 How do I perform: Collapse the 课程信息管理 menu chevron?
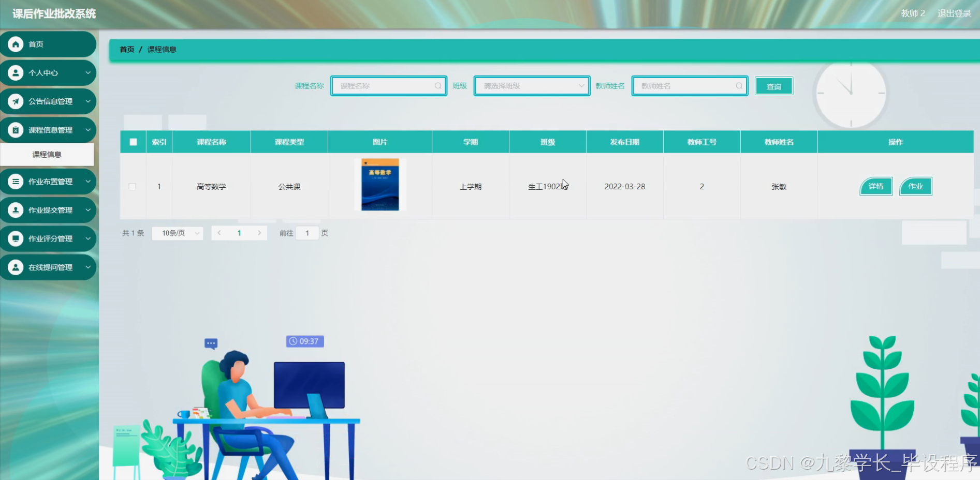(88, 130)
